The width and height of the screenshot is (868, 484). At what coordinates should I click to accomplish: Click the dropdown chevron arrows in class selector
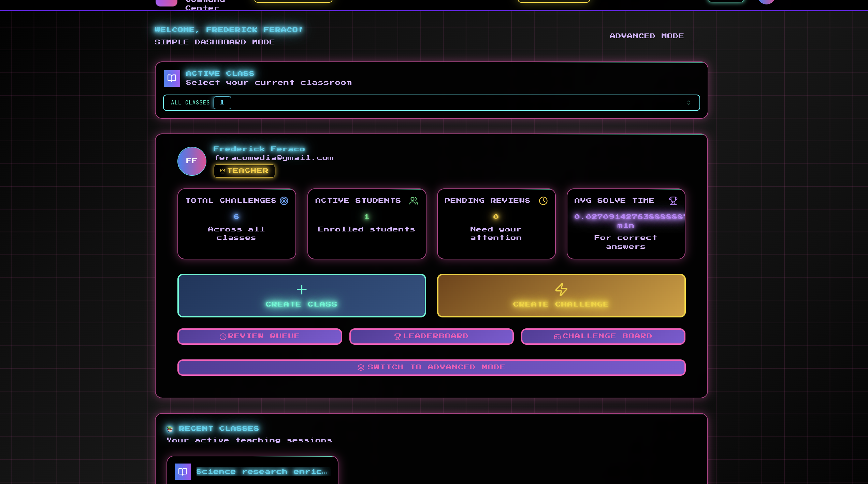pos(689,103)
